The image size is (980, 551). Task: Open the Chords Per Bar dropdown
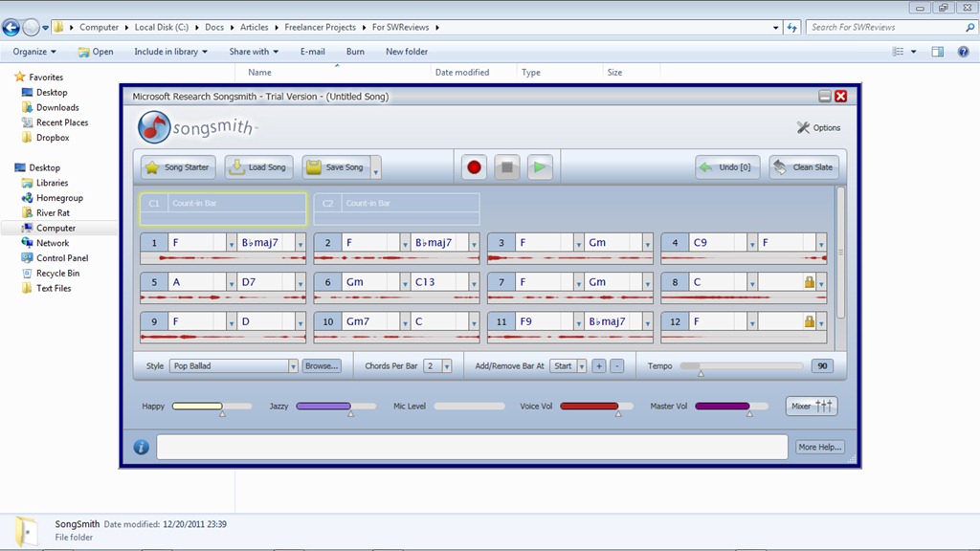coord(447,366)
